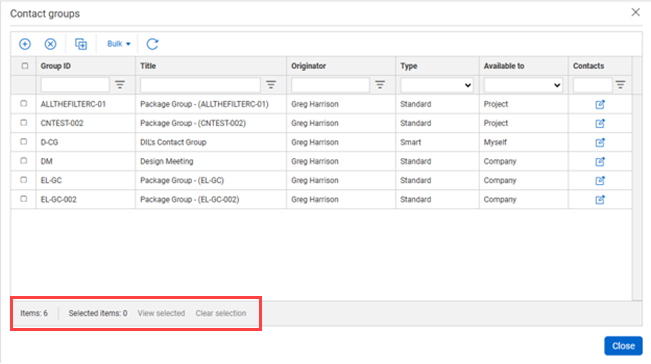This screenshot has width=651, height=364.
Task: Edit contacts for CNTEST-002 group
Action: (x=600, y=123)
